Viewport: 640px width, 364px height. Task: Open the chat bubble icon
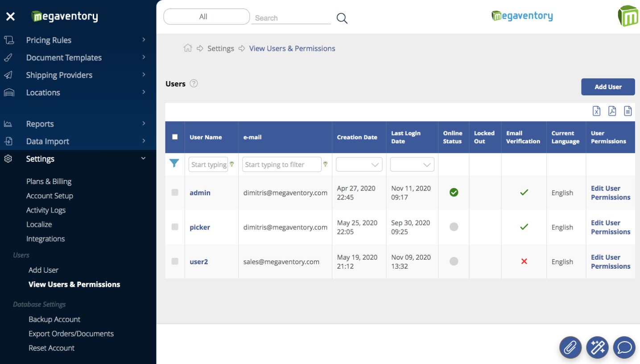[624, 348]
